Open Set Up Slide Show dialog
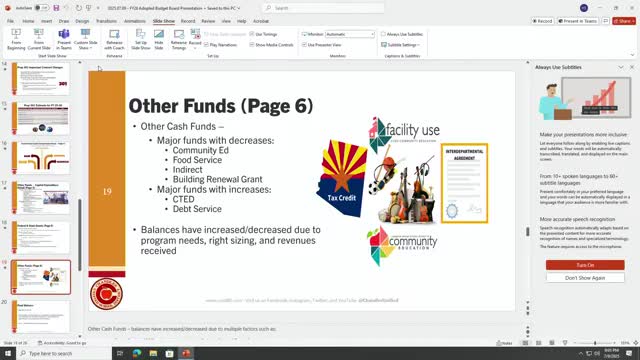This screenshot has width=640, height=360. pos(140,39)
